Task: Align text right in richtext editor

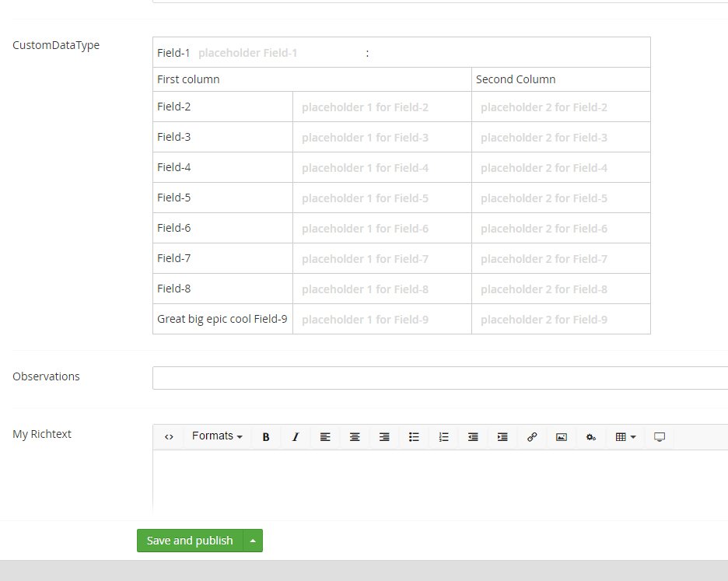Action: pyautogui.click(x=384, y=437)
